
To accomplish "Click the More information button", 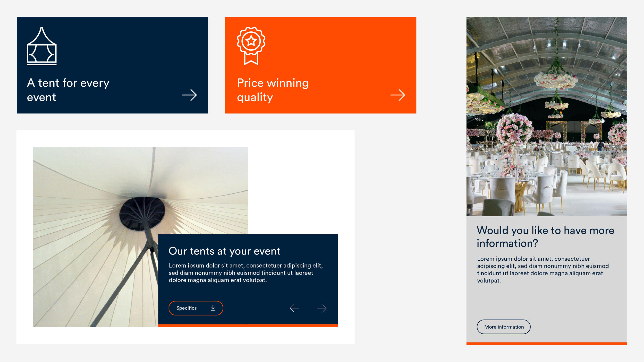I will click(504, 327).
